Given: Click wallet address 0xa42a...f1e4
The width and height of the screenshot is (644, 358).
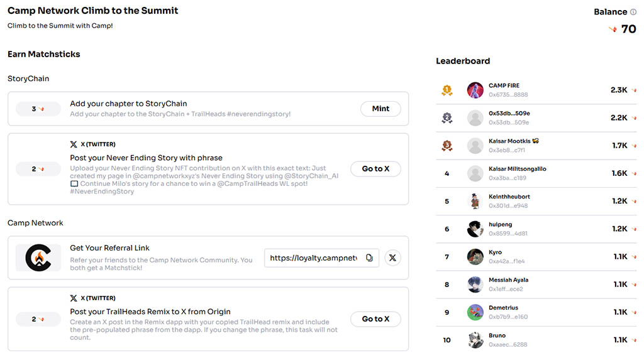Looking at the screenshot, I should click(x=506, y=261).
